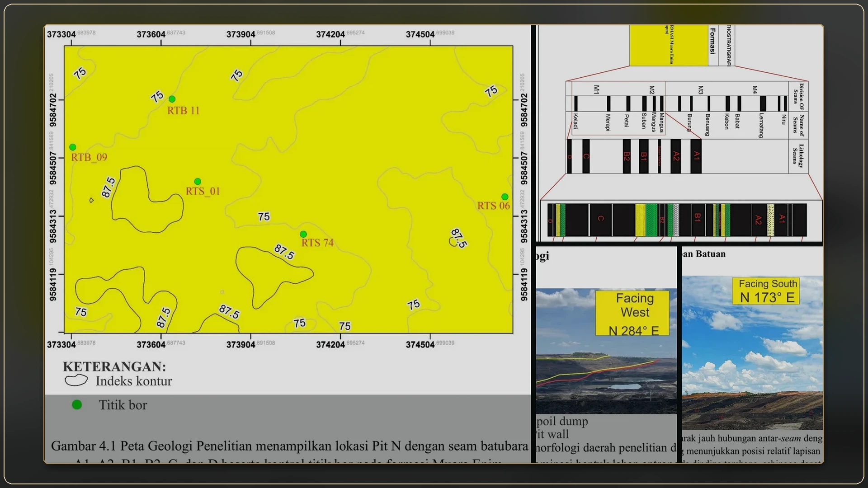Select the red label 'RTB 11'
This screenshot has height=488, width=868.
[x=183, y=111]
